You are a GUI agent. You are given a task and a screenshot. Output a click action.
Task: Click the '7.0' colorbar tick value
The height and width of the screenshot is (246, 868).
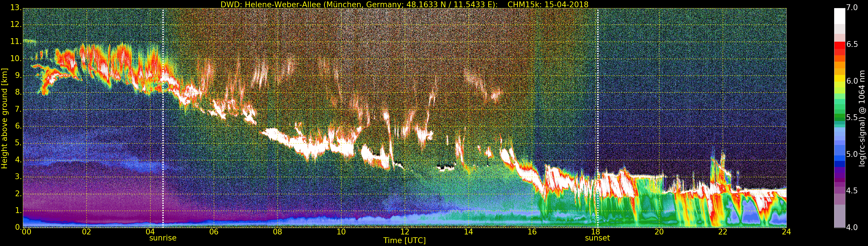point(852,8)
